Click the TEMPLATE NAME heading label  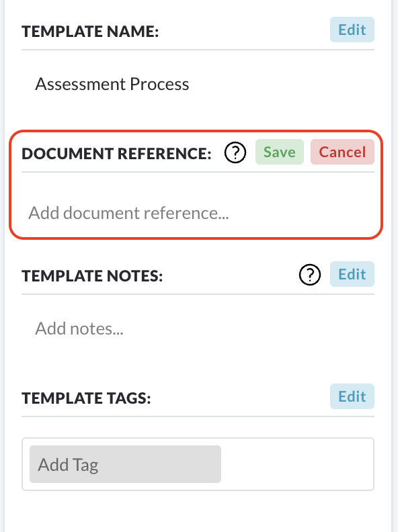[x=90, y=31]
